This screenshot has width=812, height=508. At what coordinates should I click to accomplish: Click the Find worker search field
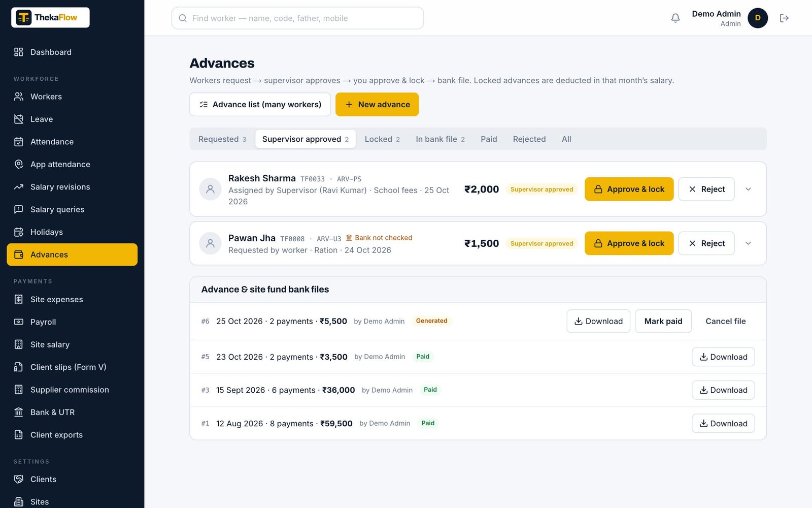tap(297, 18)
